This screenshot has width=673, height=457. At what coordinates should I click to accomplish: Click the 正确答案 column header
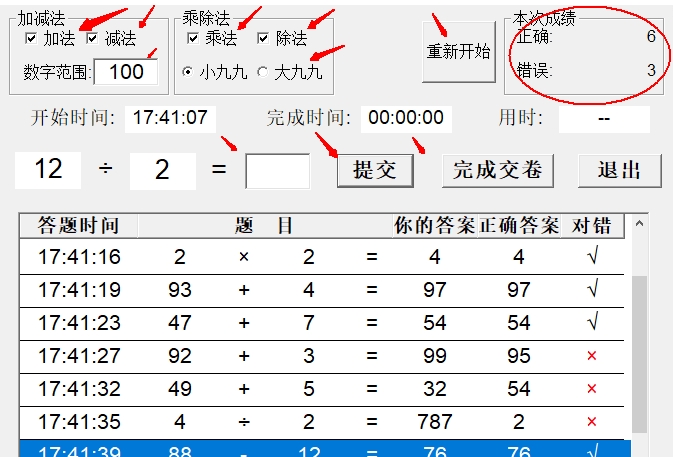[x=518, y=225]
